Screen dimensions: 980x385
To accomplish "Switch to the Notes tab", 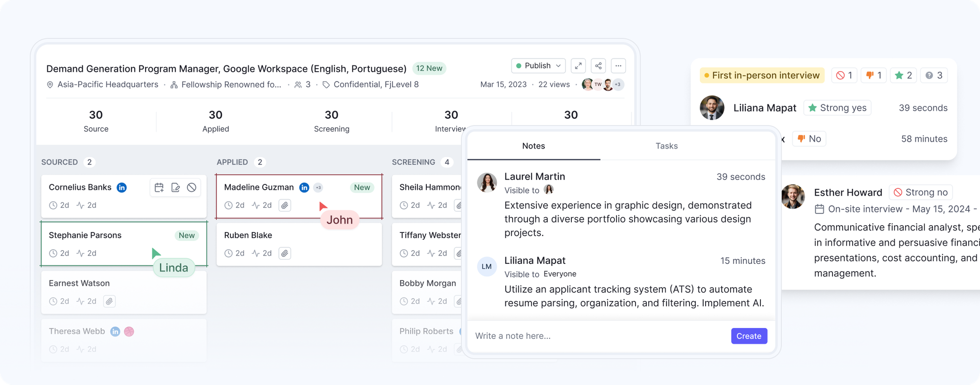I will tap(534, 146).
